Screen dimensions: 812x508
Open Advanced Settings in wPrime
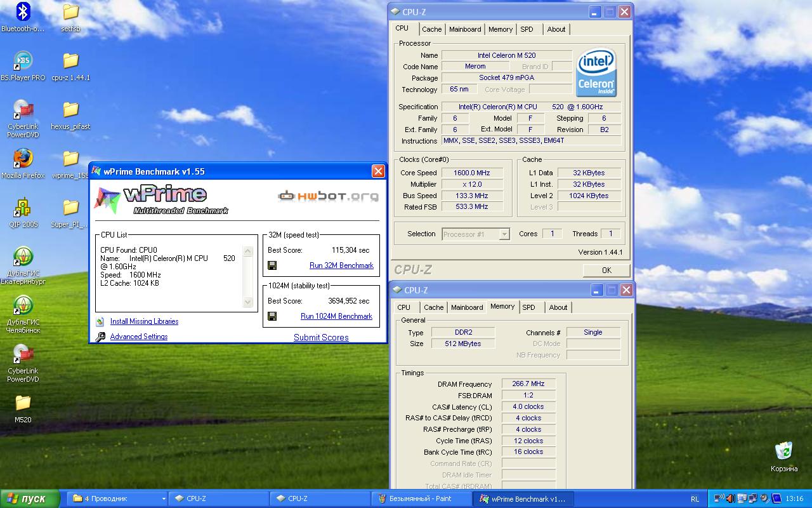coord(139,337)
